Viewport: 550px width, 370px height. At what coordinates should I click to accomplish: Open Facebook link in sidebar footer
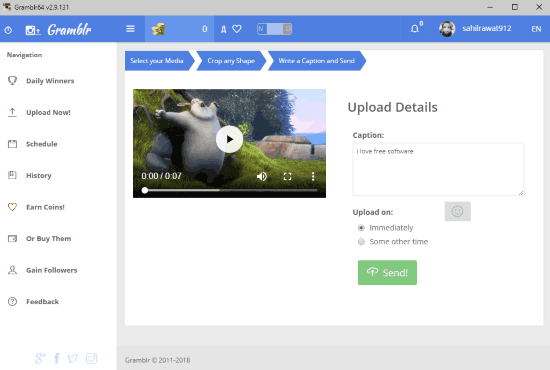57,358
